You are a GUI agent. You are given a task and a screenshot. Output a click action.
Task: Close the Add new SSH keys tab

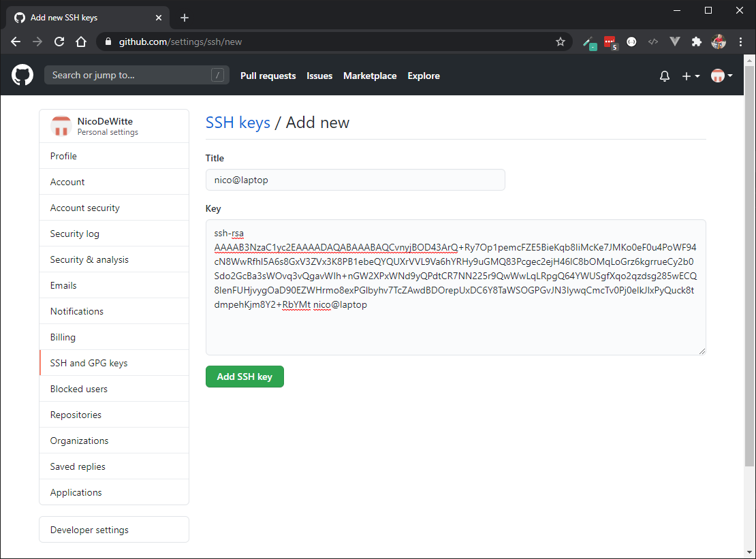[159, 18]
